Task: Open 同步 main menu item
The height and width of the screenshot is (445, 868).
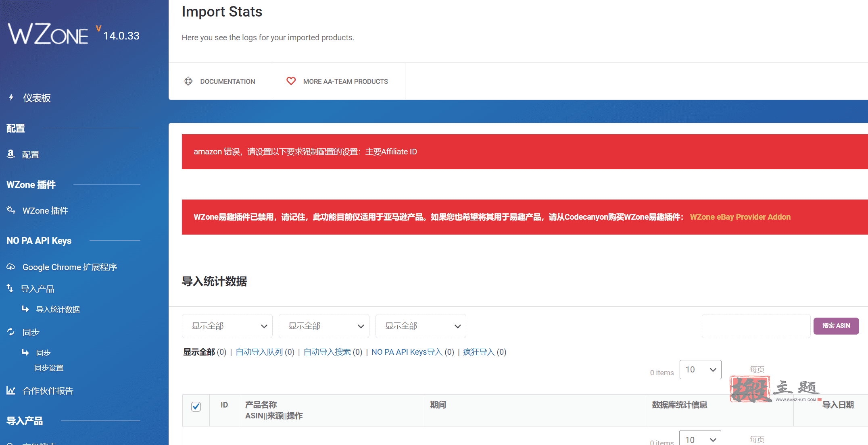Action: pos(31,333)
